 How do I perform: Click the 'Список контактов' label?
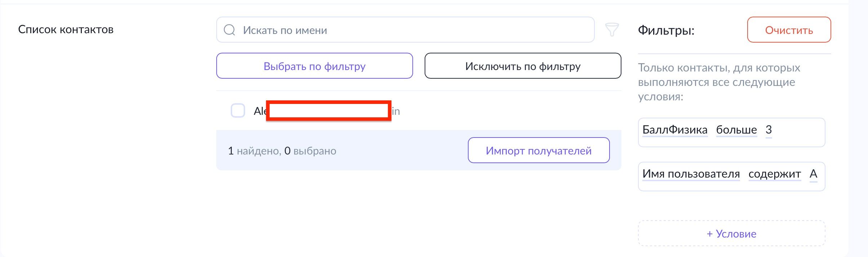66,30
